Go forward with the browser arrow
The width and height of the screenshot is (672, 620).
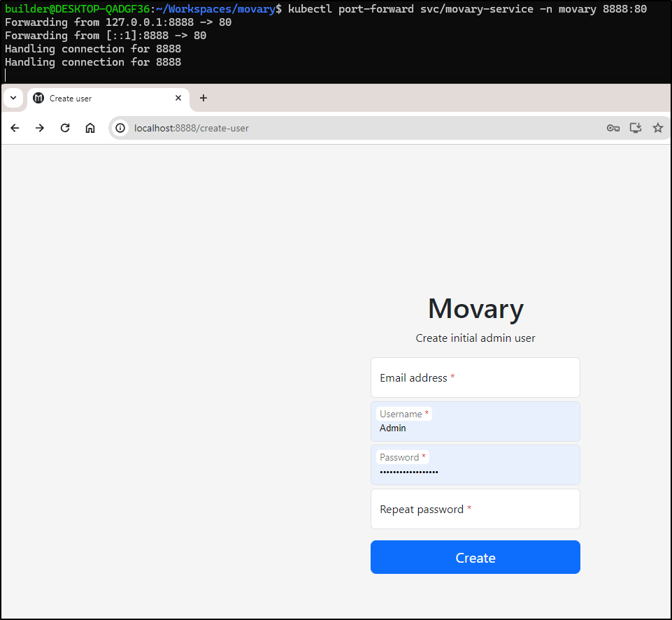point(40,128)
